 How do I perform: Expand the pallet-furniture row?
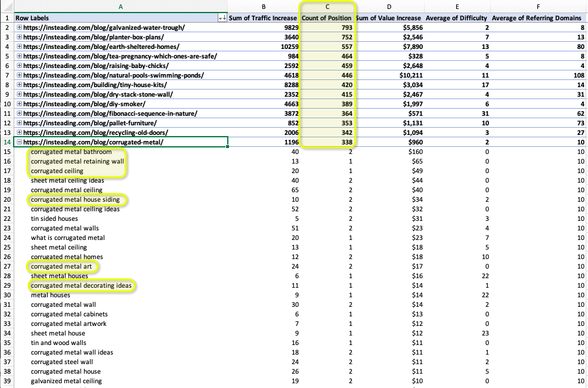click(x=19, y=123)
